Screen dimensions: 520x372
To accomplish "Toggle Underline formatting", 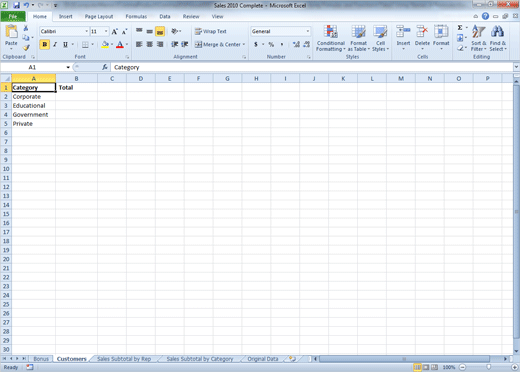I will point(65,44).
